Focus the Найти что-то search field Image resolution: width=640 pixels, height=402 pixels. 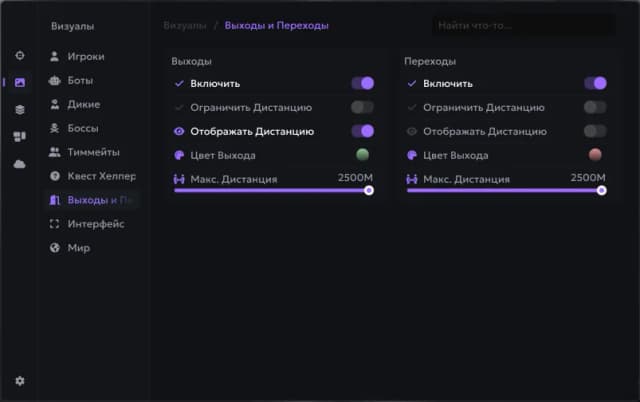(x=523, y=26)
